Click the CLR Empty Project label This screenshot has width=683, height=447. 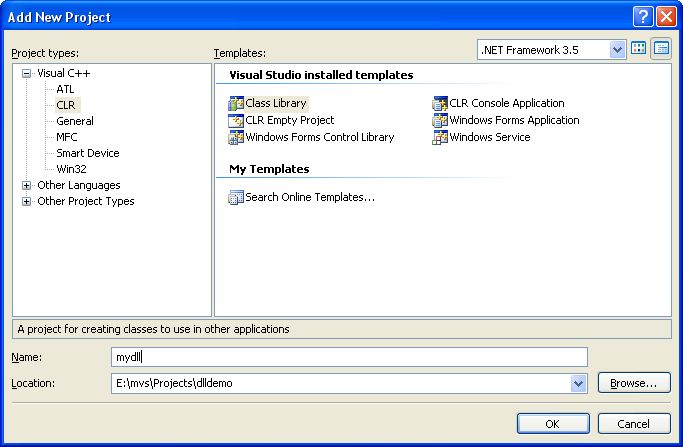(x=290, y=120)
